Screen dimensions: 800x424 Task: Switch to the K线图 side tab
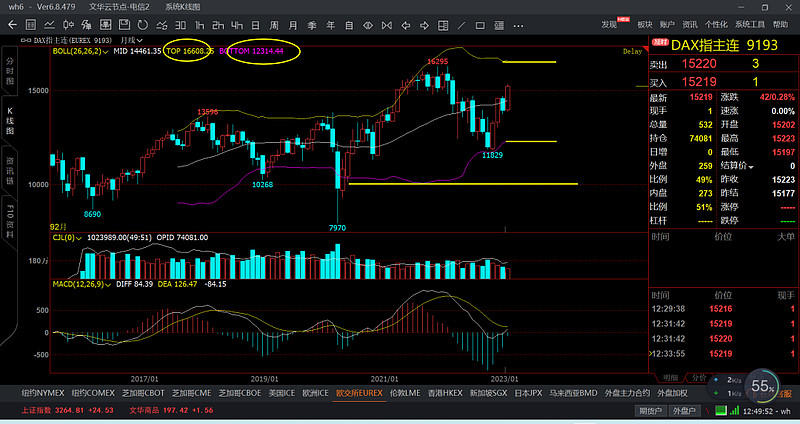point(10,121)
